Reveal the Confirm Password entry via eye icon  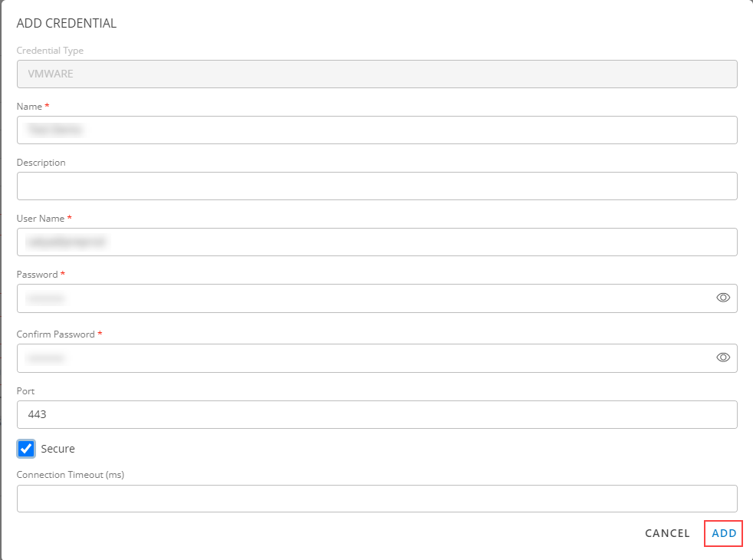point(722,357)
